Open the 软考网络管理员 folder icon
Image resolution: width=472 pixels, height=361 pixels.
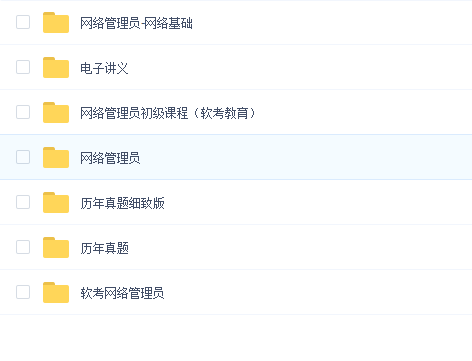coord(56,293)
